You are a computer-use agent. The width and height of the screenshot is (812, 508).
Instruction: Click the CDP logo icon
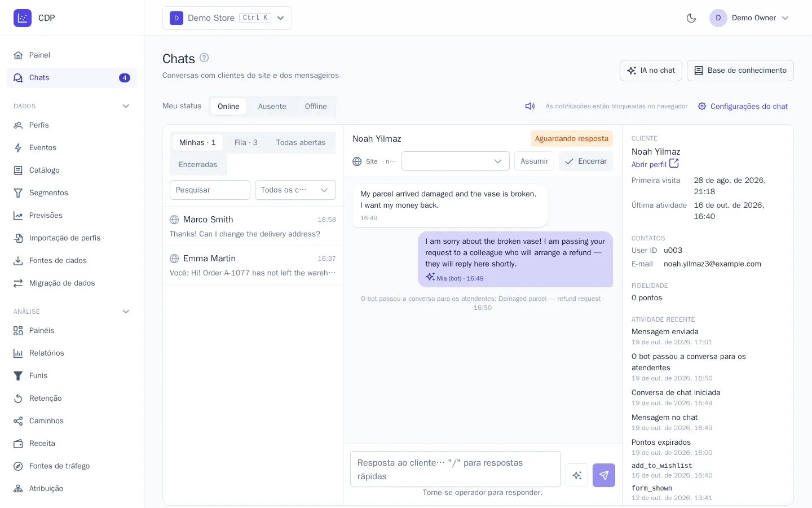coord(23,18)
